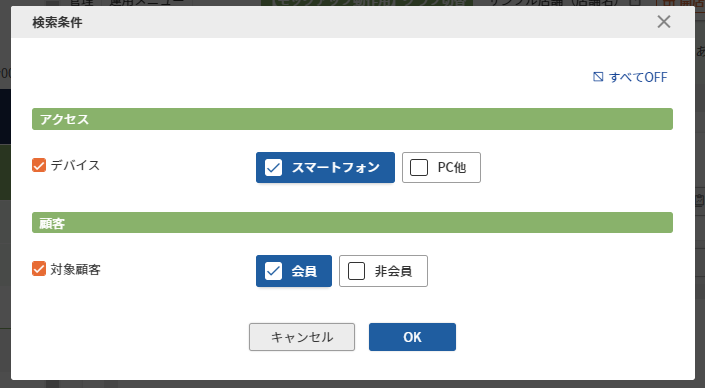Screen dimensions: 705x388
Task: Toggle the orange 対象顧客 checkbox
Action: [x=39, y=269]
